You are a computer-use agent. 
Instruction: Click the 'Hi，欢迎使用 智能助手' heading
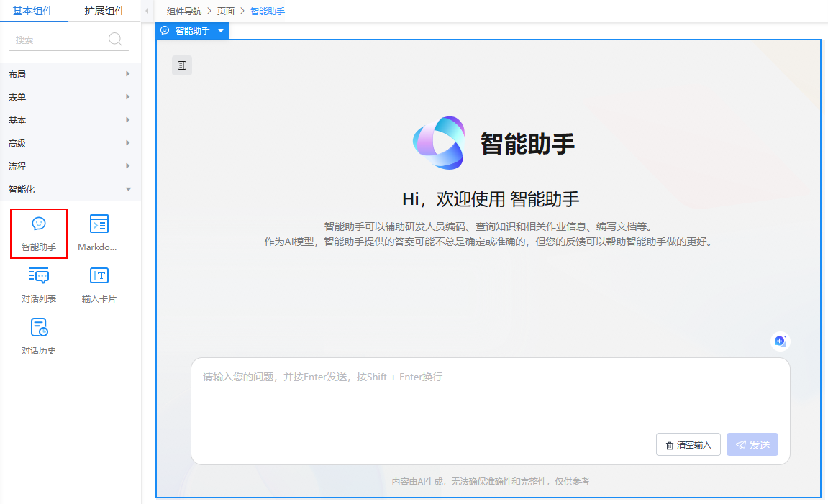pyautogui.click(x=491, y=199)
